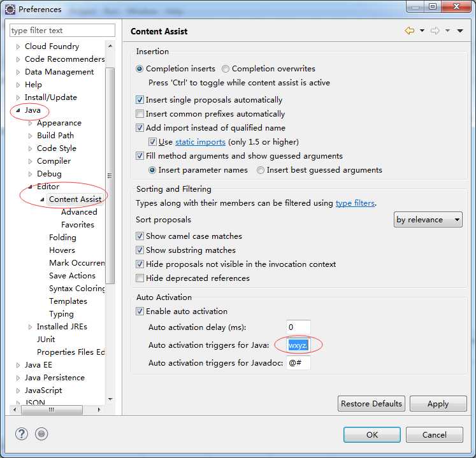Click the record/oomph circular icon beside help
Screen dimensions: 476x458
click(x=41, y=434)
